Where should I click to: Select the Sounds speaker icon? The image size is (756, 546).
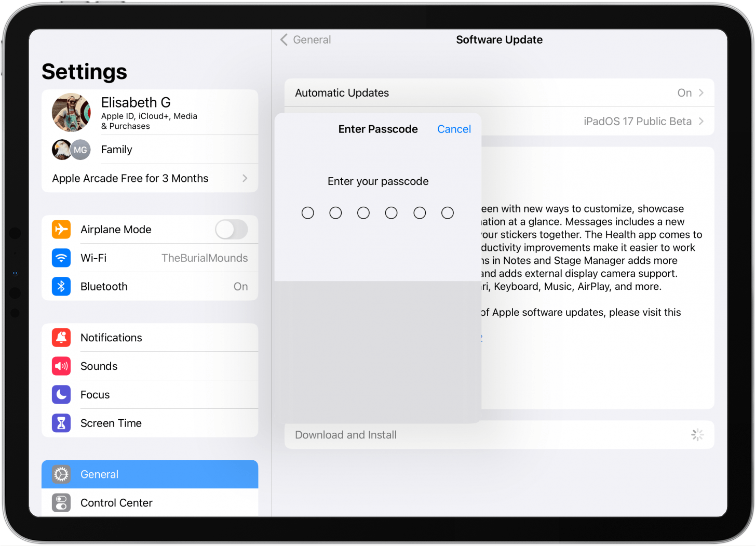pyautogui.click(x=61, y=366)
